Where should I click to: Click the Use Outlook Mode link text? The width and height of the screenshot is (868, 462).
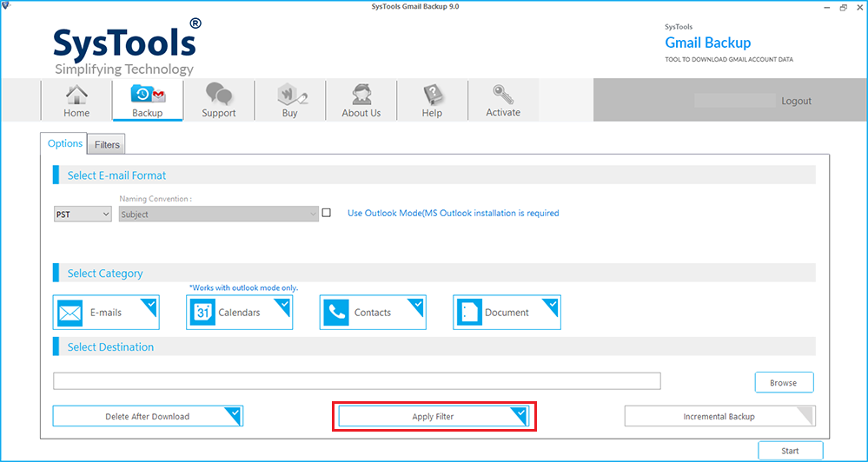(x=454, y=213)
